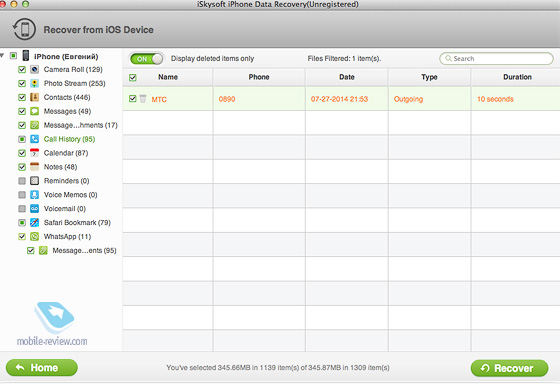Toggle the Call History checkbox

pos(22,139)
